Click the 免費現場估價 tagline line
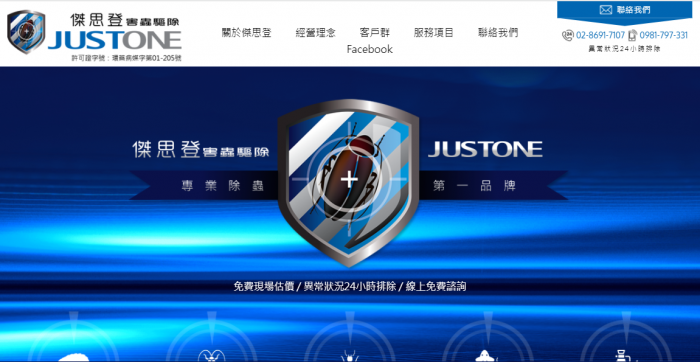The height and width of the screenshot is (362, 700). coord(350,286)
